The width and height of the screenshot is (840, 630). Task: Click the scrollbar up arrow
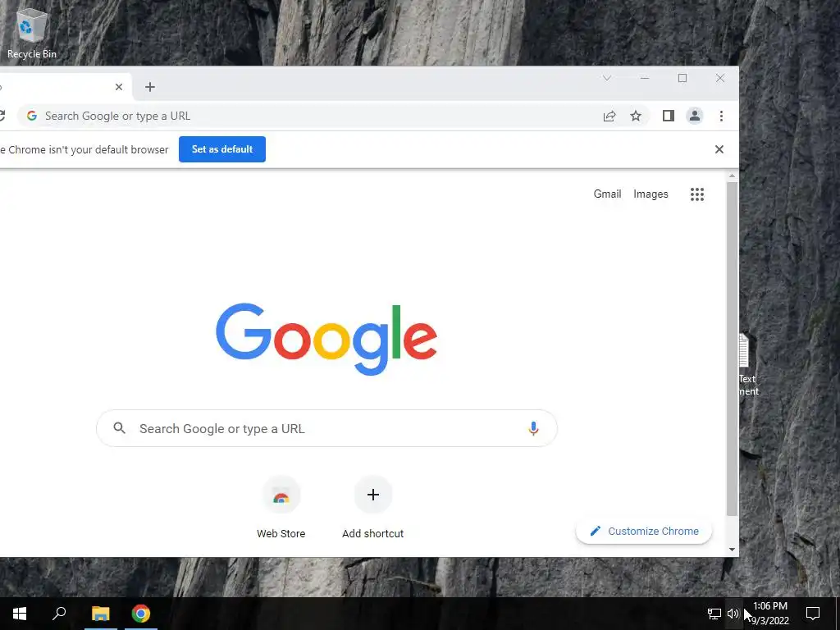pos(732,176)
